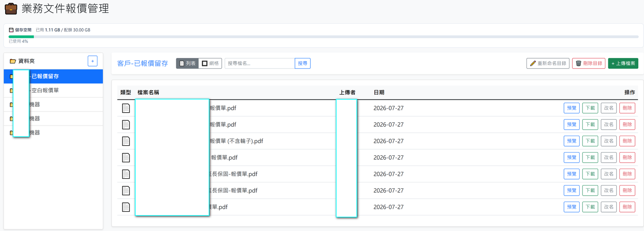Click the 上傳者 column header

click(347, 93)
